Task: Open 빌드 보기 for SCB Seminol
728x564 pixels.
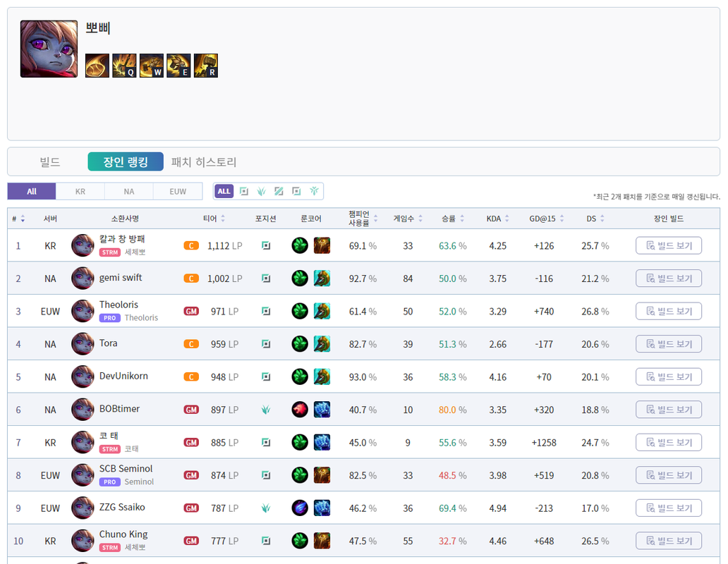Action: [669, 475]
